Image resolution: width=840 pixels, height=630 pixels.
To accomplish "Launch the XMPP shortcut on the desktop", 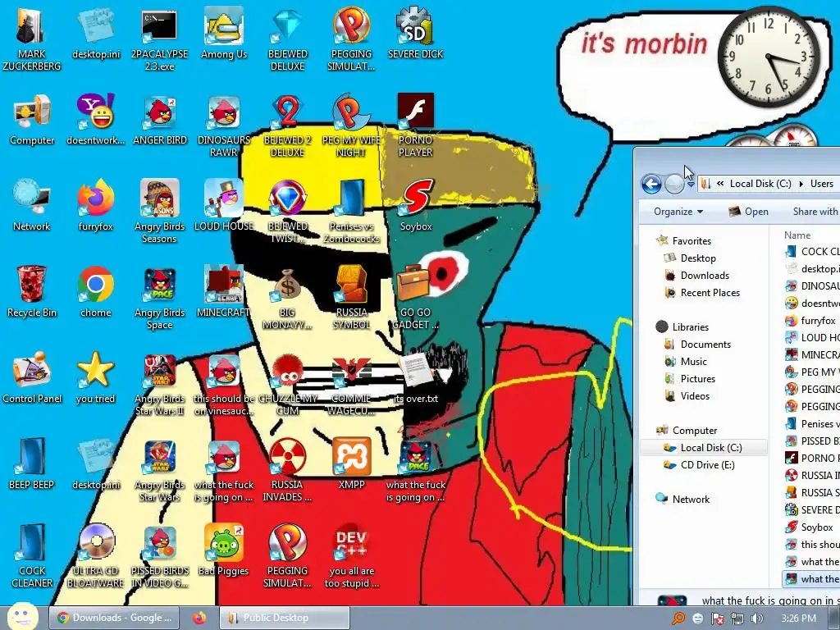I will (351, 465).
